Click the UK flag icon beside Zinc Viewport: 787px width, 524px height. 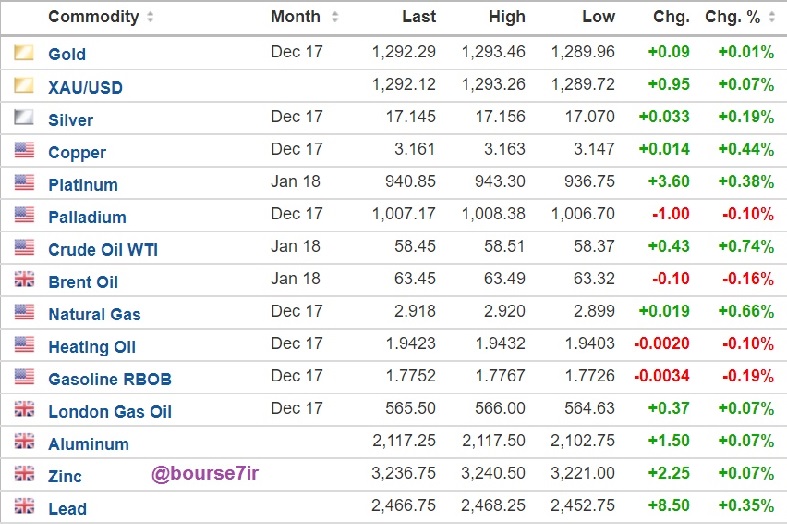click(x=24, y=473)
